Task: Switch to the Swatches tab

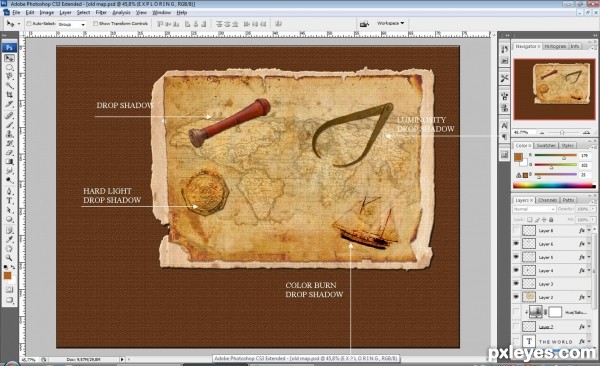Action: click(x=546, y=145)
